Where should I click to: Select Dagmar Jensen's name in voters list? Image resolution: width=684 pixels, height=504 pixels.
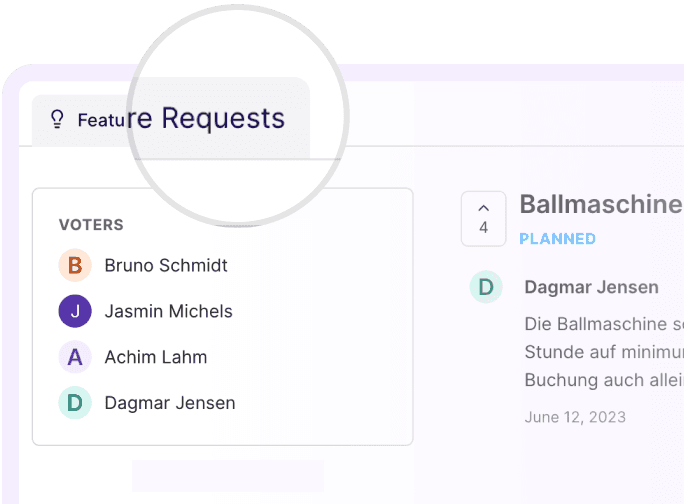(x=170, y=403)
